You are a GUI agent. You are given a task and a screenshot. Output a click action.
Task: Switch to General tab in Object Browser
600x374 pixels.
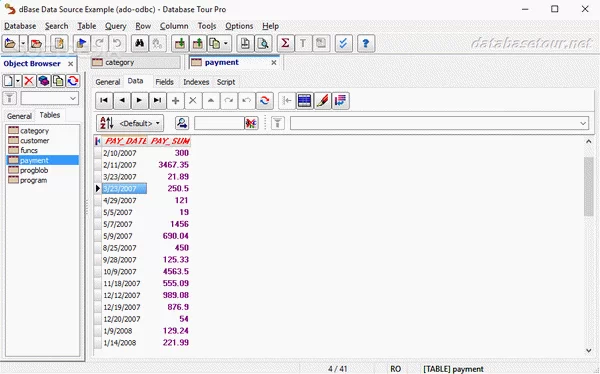pyautogui.click(x=19, y=116)
